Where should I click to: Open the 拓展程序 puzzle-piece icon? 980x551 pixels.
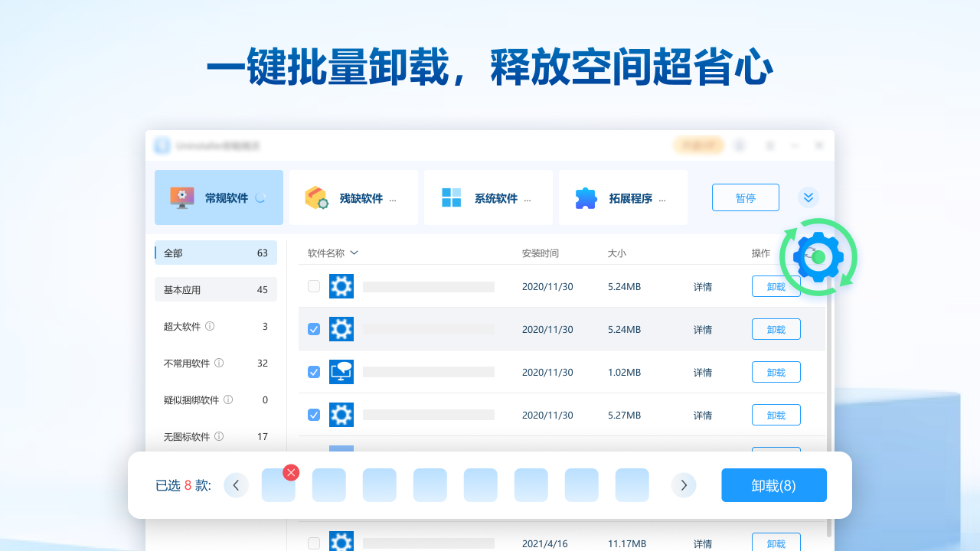coord(584,197)
